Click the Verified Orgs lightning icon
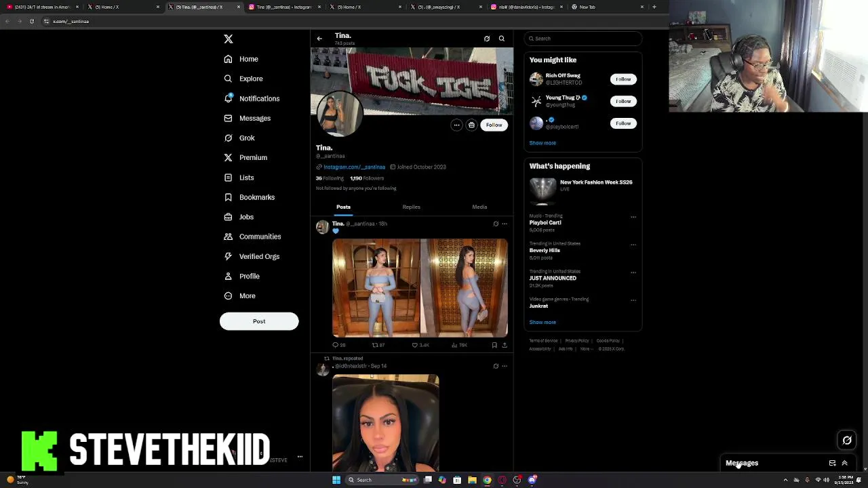Viewport: 868px width, 488px height. click(x=229, y=256)
